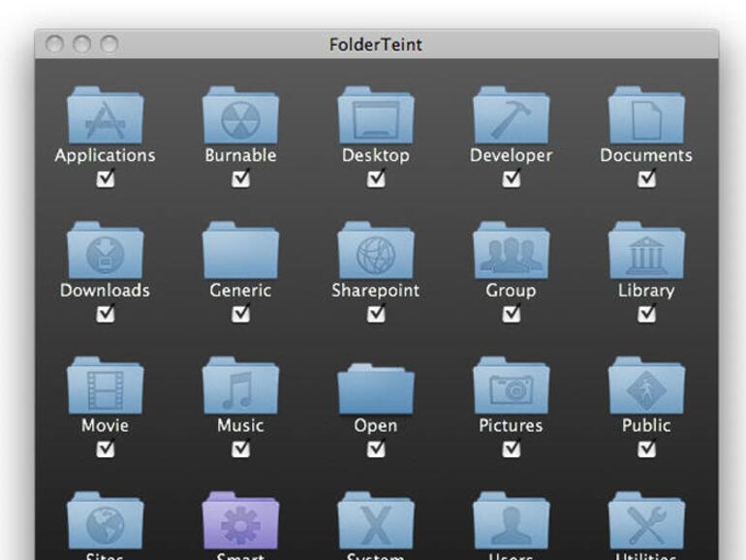Screen dimensions: 746x560
Task: Select the Applications folder icon
Action: click(106, 114)
